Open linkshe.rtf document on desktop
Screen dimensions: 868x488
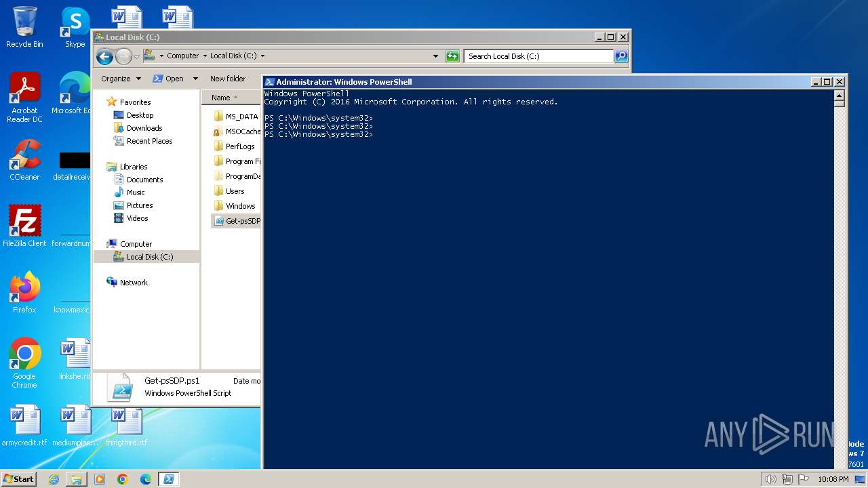tap(75, 359)
